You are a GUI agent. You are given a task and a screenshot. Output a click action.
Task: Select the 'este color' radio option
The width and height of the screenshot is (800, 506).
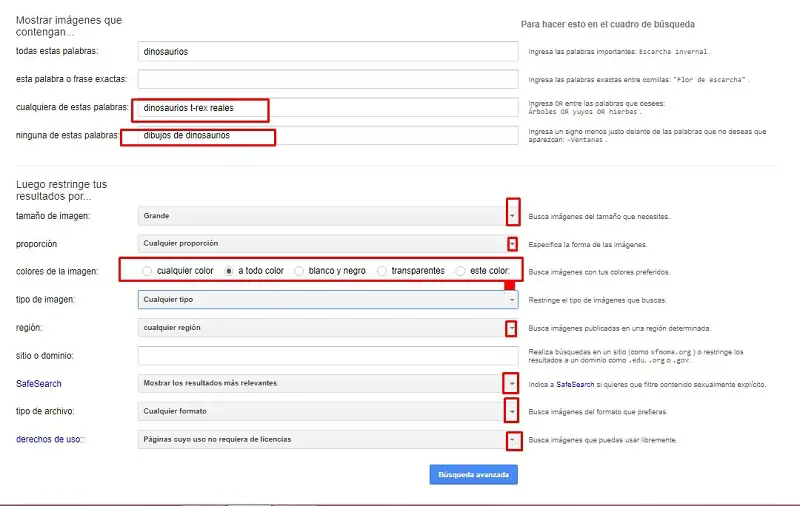click(x=461, y=271)
